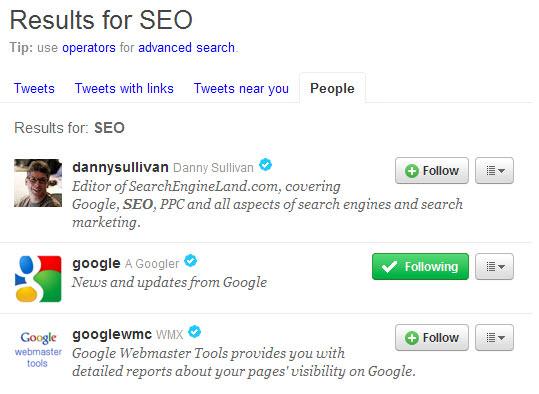This screenshot has width=539, height=394.
Task: Click Danny Sullivan's profile photo
Action: click(38, 183)
